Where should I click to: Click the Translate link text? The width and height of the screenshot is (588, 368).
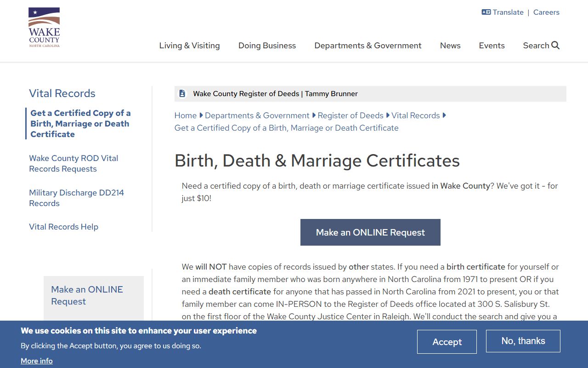[x=508, y=12]
